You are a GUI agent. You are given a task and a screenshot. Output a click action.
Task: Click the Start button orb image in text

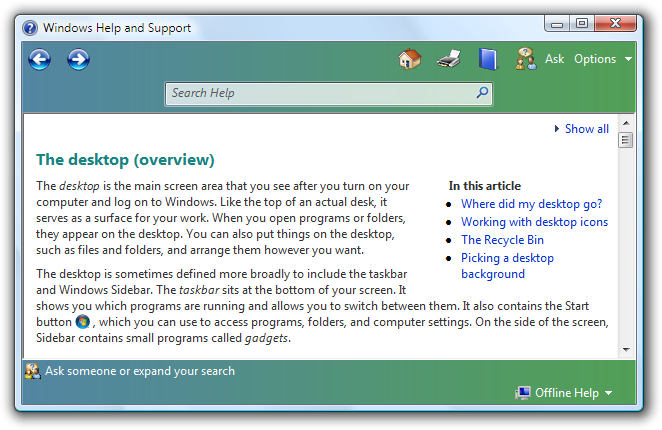tap(83, 322)
